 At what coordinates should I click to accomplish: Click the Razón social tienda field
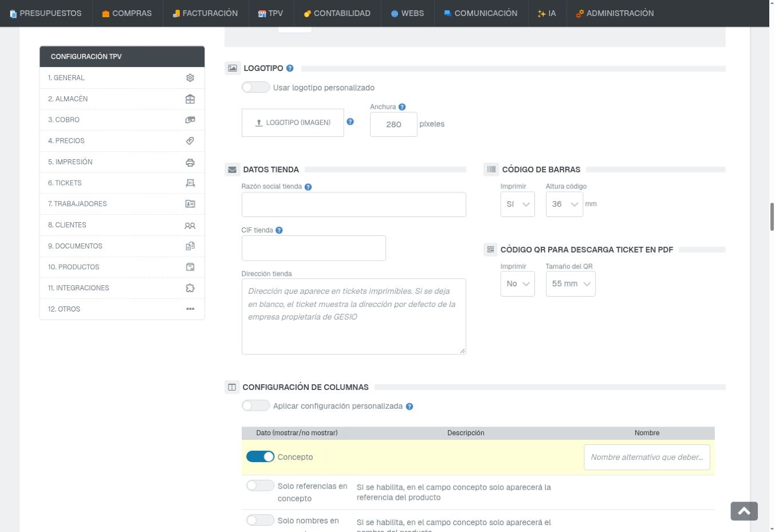(x=354, y=204)
